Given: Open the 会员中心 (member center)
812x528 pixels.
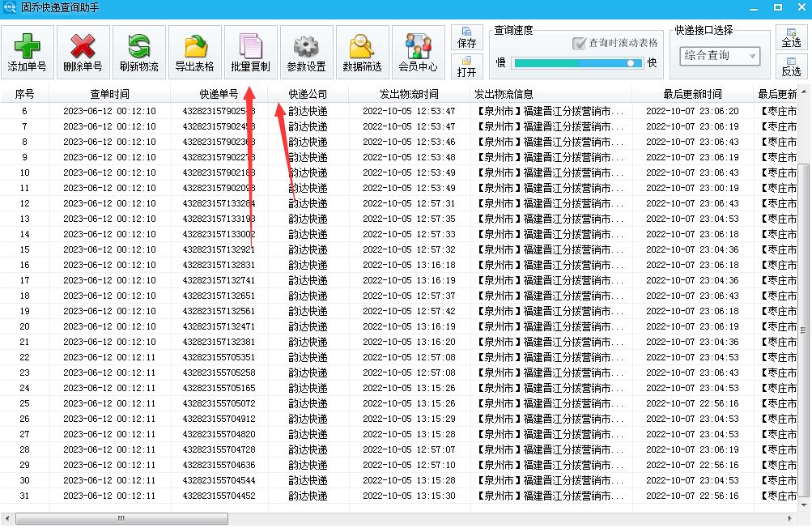Looking at the screenshot, I should tap(418, 50).
